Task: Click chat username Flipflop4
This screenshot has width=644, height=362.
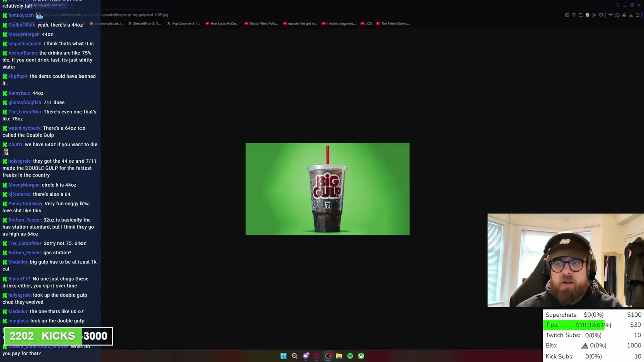Action: point(18,76)
